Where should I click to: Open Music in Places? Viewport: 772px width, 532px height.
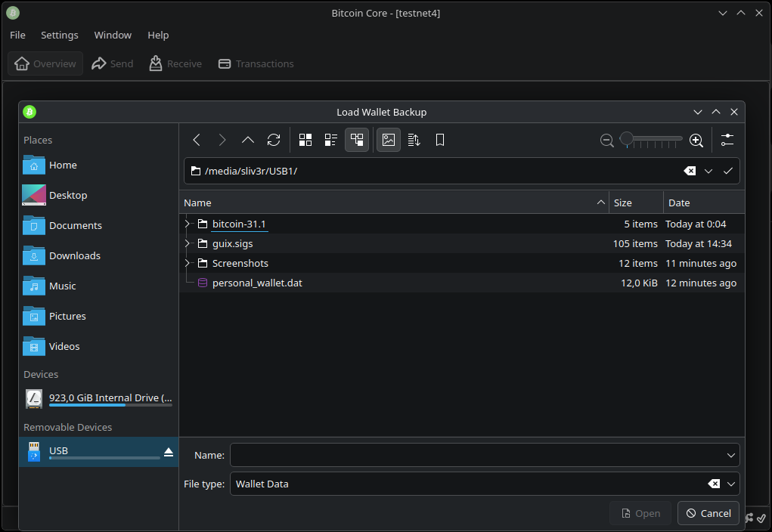pos(98,286)
